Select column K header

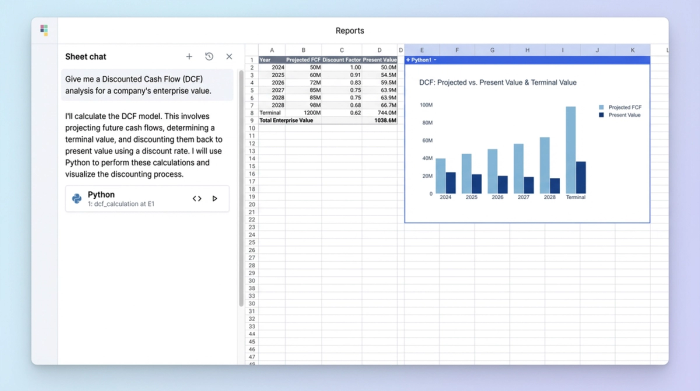point(633,50)
